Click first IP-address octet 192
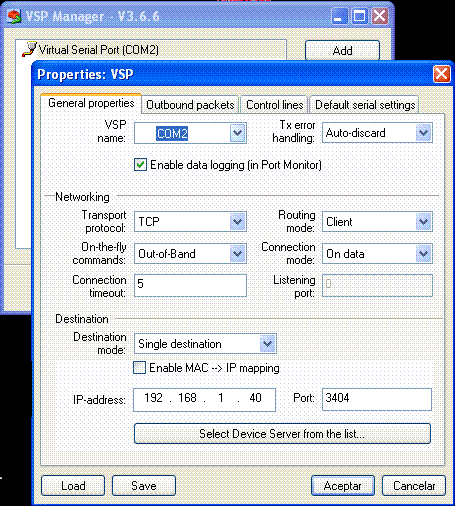This screenshot has width=455, height=506. (153, 398)
